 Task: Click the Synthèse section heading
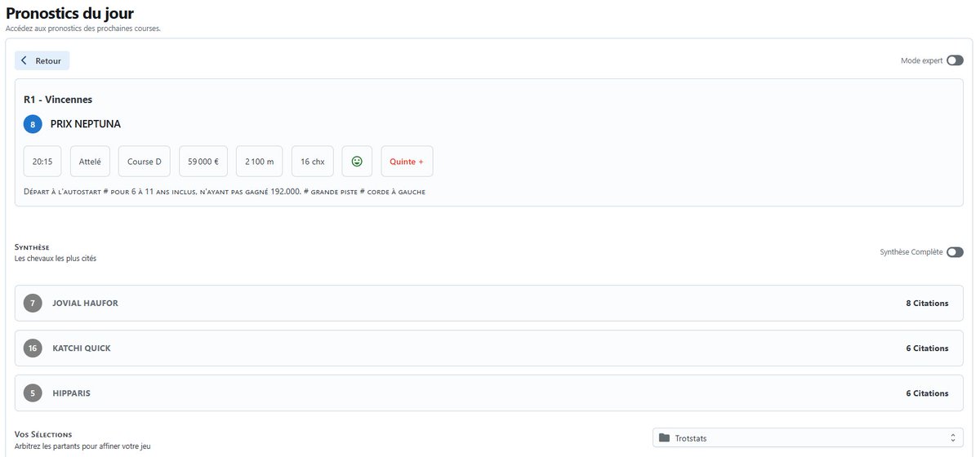click(x=33, y=246)
